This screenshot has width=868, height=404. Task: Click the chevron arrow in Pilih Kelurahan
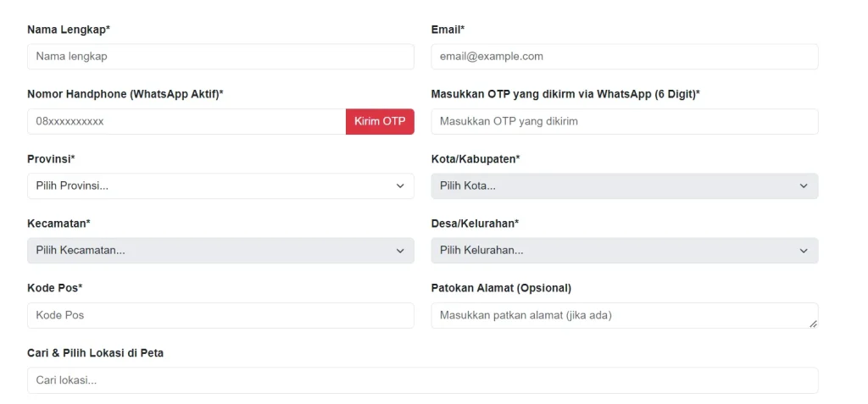pos(804,251)
